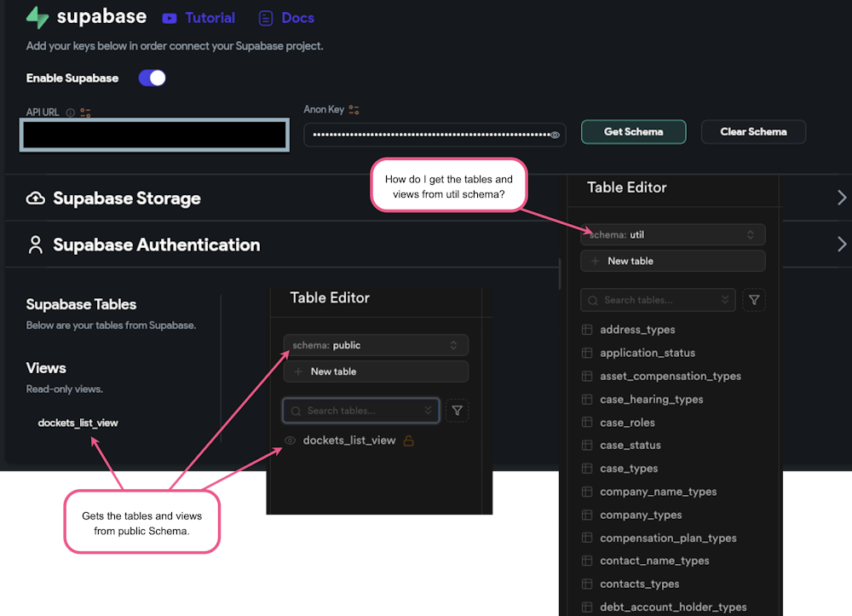
Task: Toggle Enable Supabase switch
Action: coord(151,78)
